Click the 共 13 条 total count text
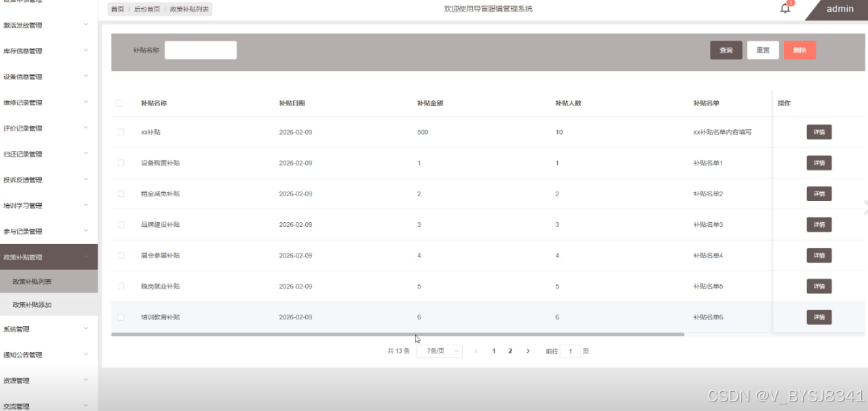 point(398,351)
